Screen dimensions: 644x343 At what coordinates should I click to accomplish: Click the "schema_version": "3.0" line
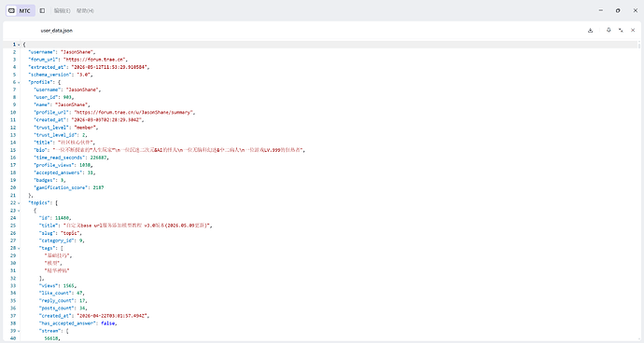[61, 75]
